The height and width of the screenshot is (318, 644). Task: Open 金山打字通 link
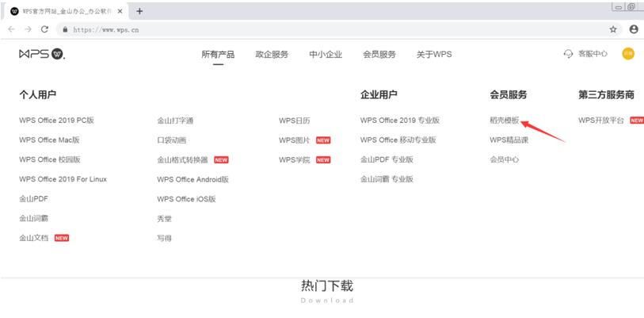[175, 121]
